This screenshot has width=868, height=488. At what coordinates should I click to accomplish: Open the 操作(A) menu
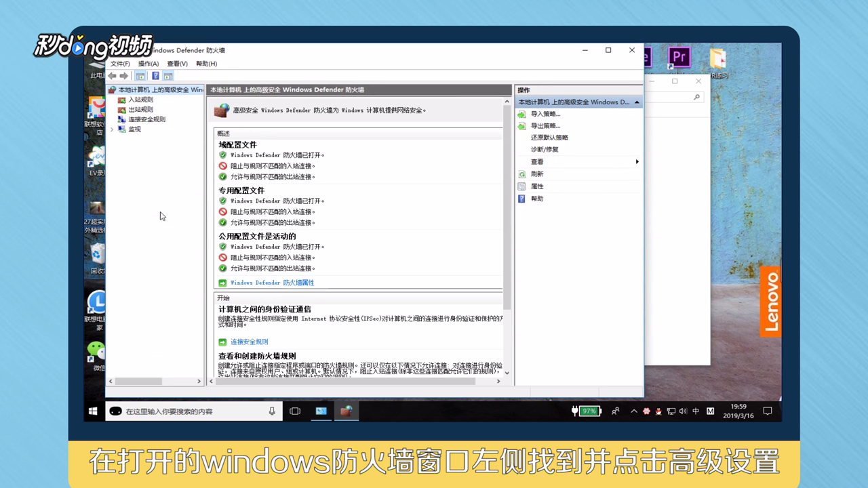(149, 64)
